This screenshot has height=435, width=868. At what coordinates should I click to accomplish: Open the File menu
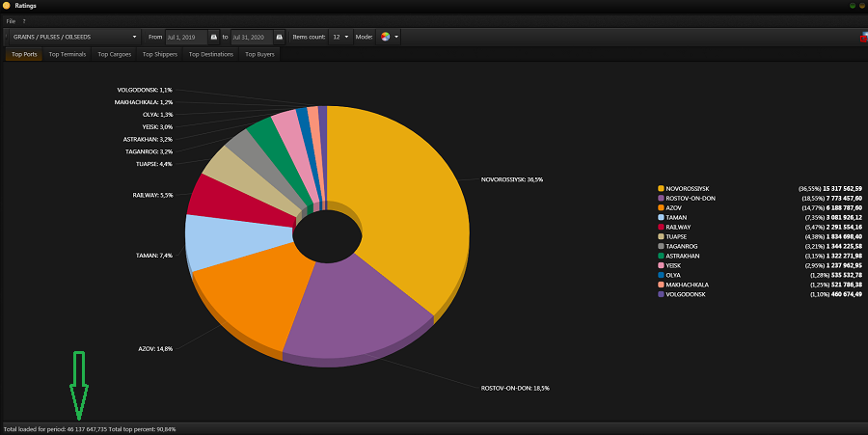[11, 21]
